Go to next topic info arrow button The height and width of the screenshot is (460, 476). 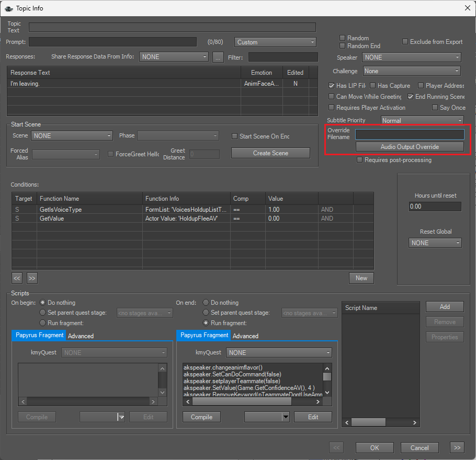(456, 447)
